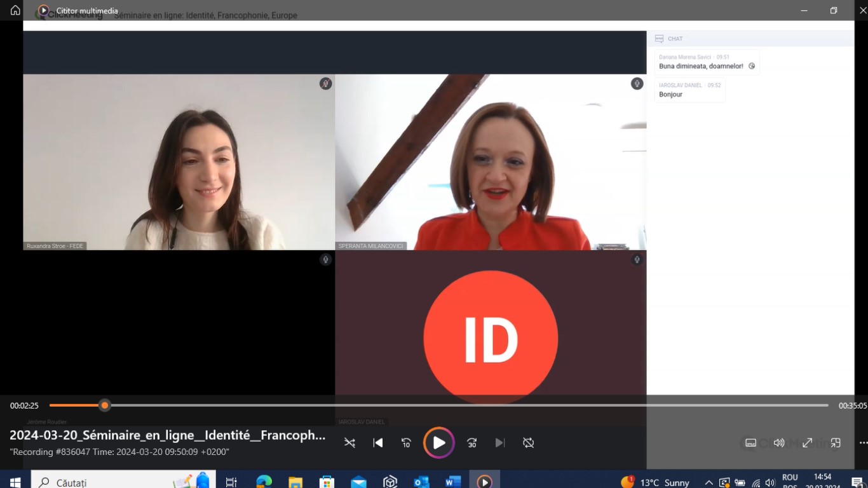Click the video seek bar handle
Screen dimensions: 868x488
105,405
